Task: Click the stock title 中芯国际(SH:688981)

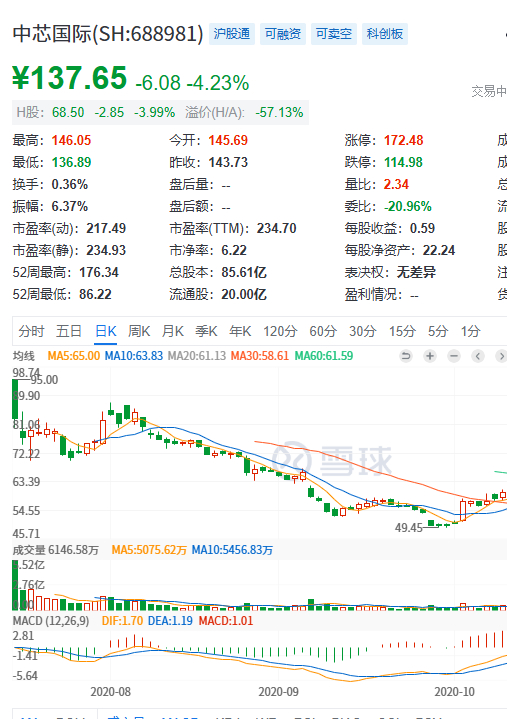Action: (108, 34)
